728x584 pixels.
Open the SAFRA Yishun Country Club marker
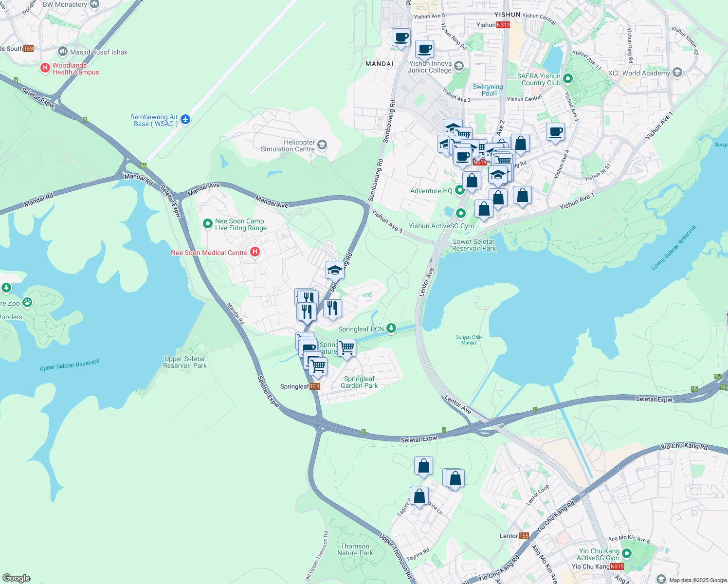pyautogui.click(x=567, y=78)
